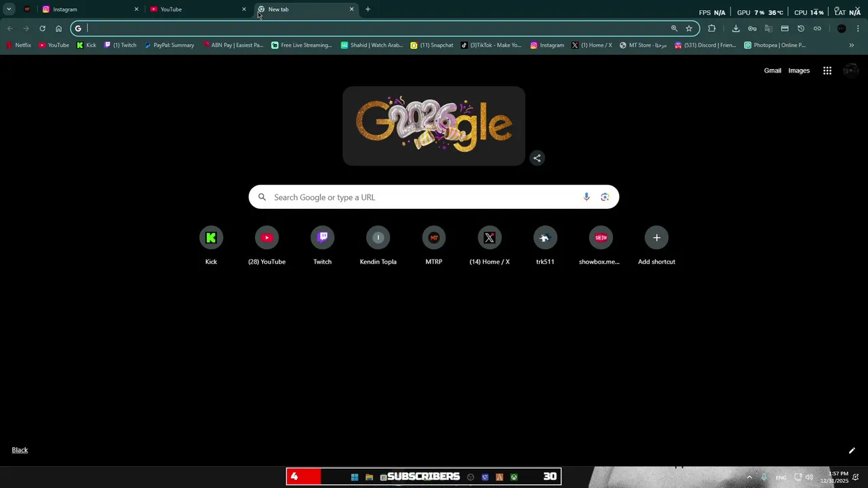
Task: Reload the current page
Action: tap(42, 28)
